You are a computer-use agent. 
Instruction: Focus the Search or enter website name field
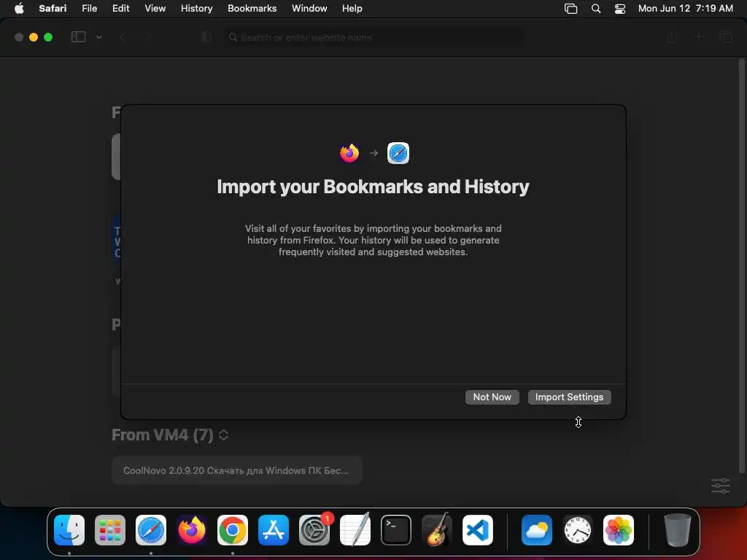tap(374, 37)
